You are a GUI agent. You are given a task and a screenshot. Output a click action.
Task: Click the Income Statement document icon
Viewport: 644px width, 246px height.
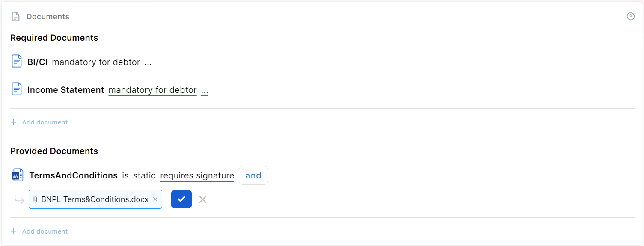[x=16, y=89]
